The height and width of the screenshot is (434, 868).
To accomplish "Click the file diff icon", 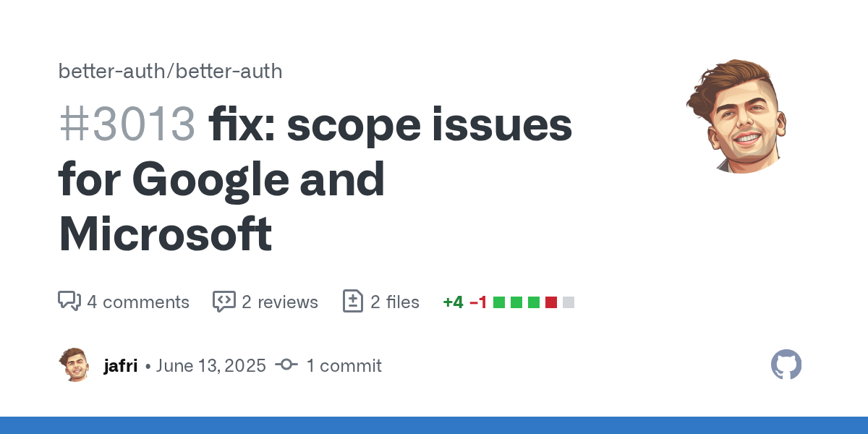I will [352, 301].
